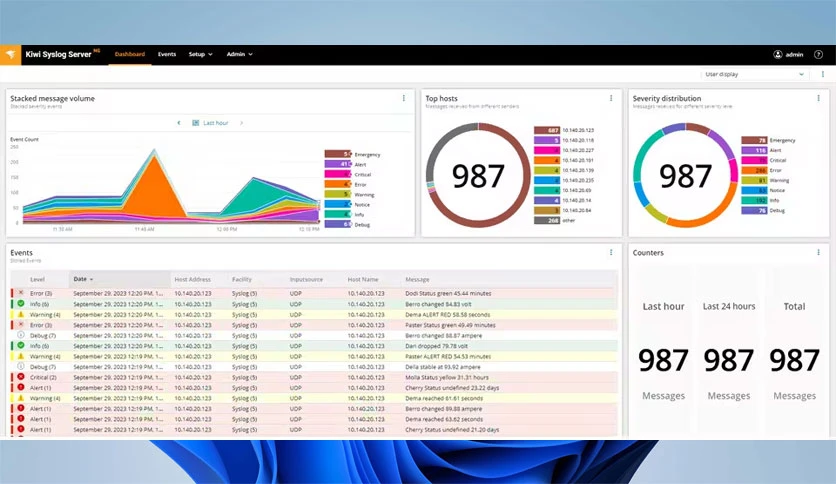836x484 pixels.
Task: Sort events by the Facility column
Action: click(242, 279)
